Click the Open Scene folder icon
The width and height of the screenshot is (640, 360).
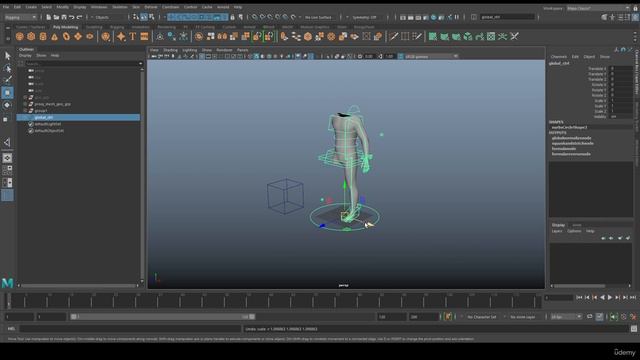coord(56,17)
